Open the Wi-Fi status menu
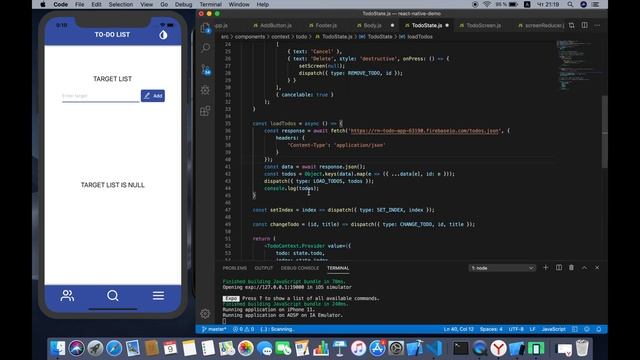This screenshot has width=640, height=360. pyautogui.click(x=487, y=4)
